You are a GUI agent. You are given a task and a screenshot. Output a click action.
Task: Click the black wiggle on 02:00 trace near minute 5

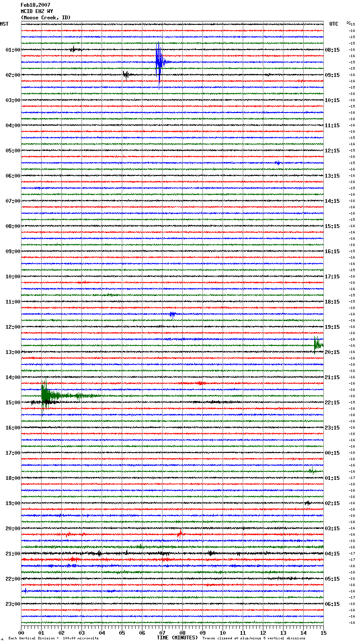click(x=126, y=75)
